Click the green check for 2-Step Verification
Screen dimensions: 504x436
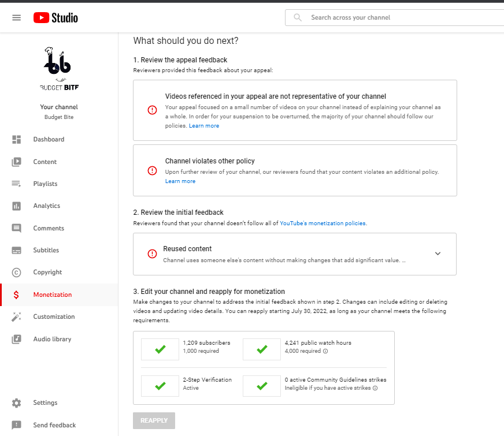tap(160, 386)
